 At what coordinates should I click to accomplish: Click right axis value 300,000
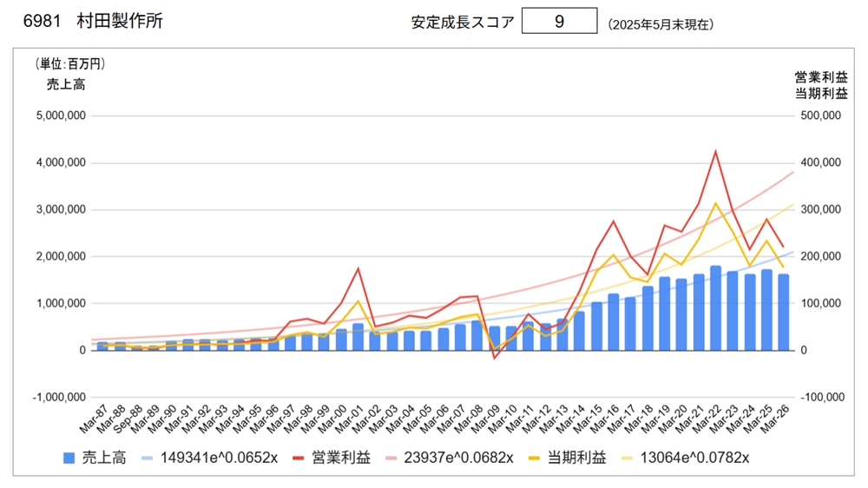(821, 210)
